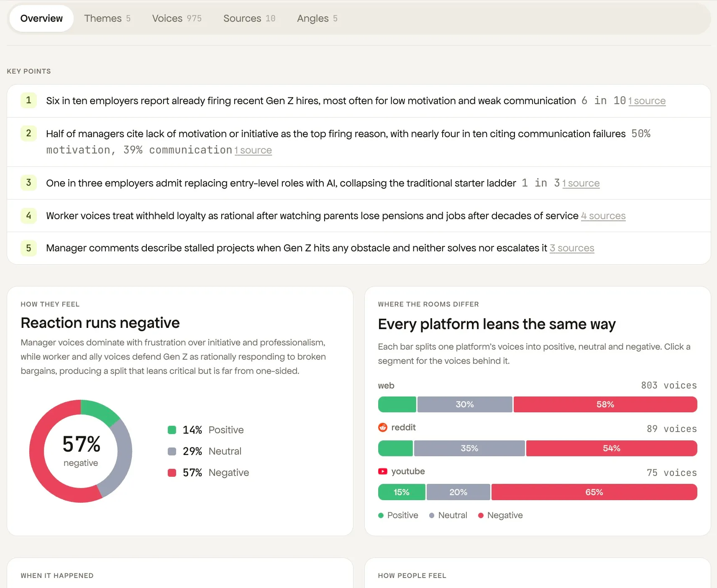Click the '57% Negative' legend entry
The image size is (717, 588).
pos(208,473)
